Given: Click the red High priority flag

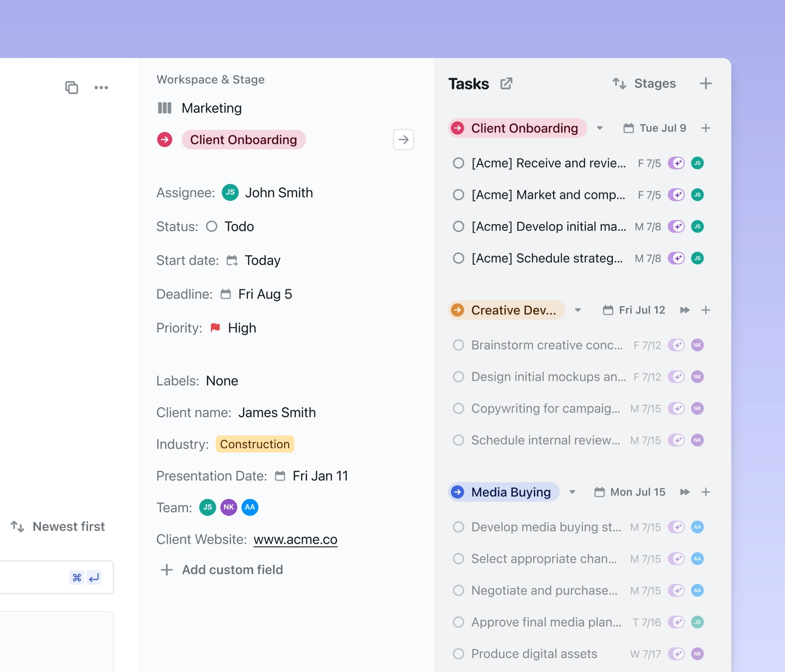Looking at the screenshot, I should [x=215, y=328].
